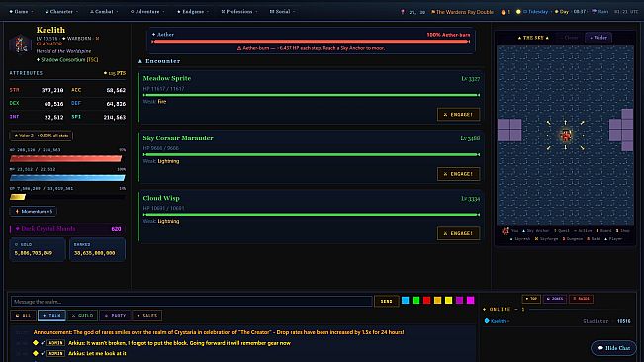Pick the orange chat color swatch
644x362 pixels.
(438, 301)
